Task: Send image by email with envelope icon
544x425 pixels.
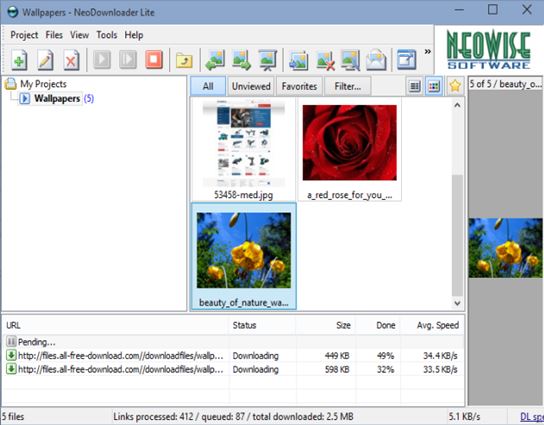Action: [x=376, y=60]
